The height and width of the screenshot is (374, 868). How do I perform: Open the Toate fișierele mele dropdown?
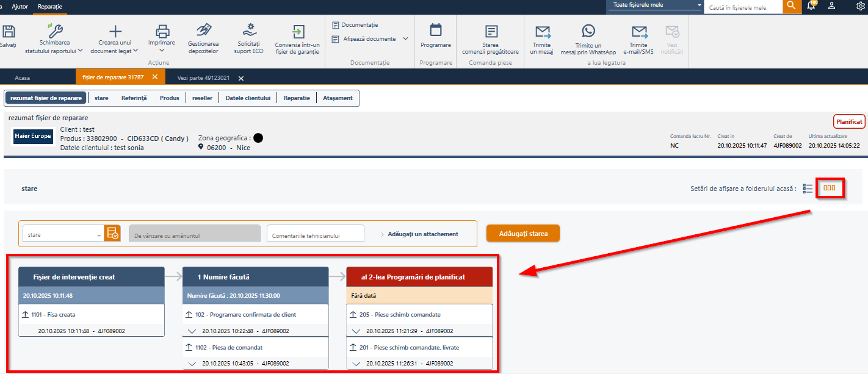coord(656,5)
